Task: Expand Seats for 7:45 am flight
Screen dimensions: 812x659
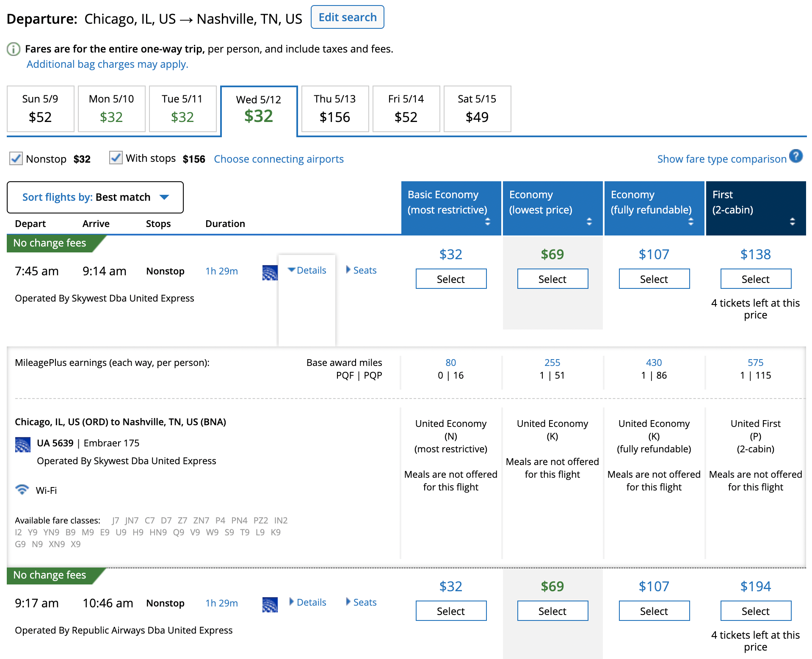Action: pyautogui.click(x=361, y=270)
